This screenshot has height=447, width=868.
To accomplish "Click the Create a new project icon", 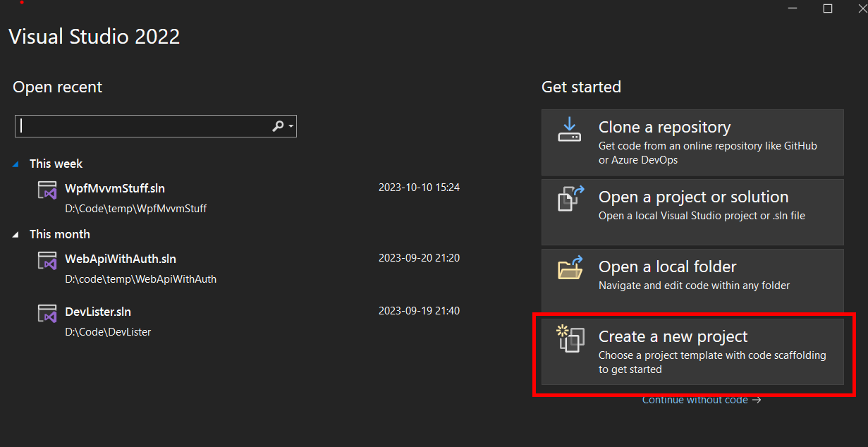I will (570, 338).
